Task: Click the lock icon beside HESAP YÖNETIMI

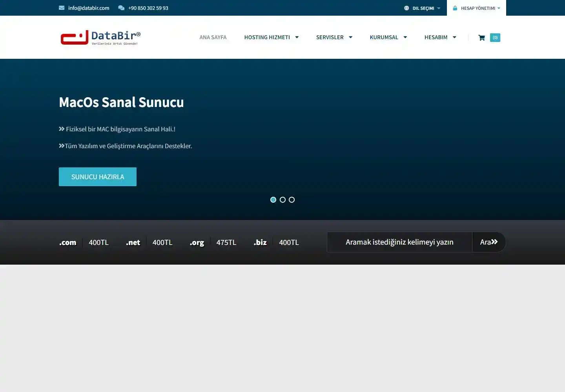Action: pyautogui.click(x=455, y=8)
